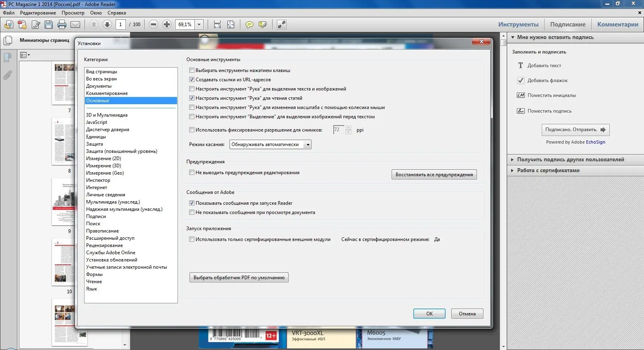Click the Поместить инициалы icon
Screen dimensions: 644x350
click(521, 95)
